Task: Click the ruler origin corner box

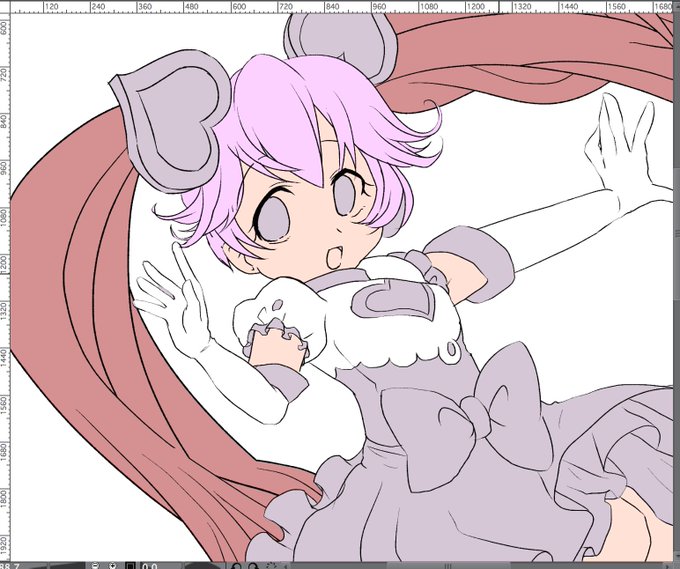Action: tap(5, 7)
